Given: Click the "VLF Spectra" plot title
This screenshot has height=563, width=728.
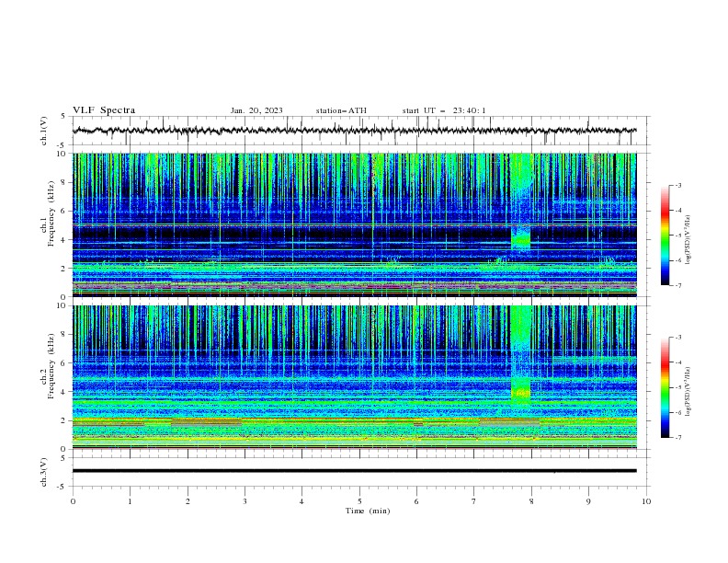Looking at the screenshot, I should coord(104,110).
